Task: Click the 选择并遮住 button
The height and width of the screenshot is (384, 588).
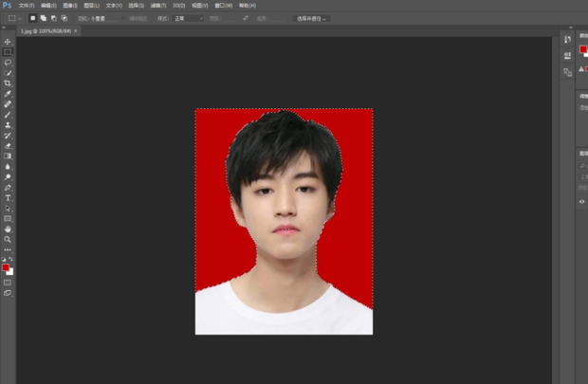Action: (x=311, y=18)
